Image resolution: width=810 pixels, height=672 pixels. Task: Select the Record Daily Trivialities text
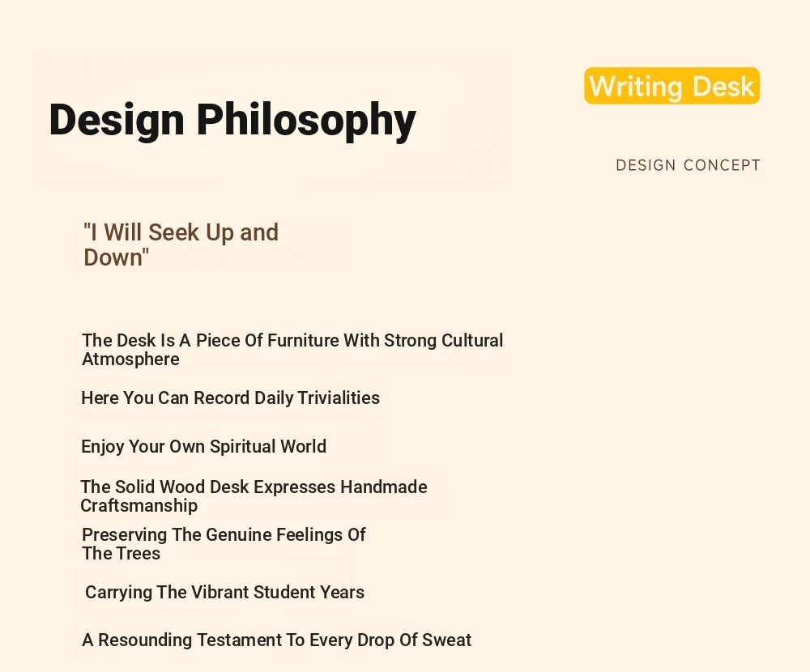230,398
